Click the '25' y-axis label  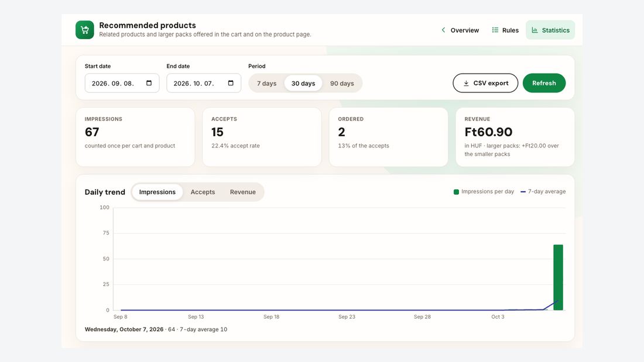point(106,284)
